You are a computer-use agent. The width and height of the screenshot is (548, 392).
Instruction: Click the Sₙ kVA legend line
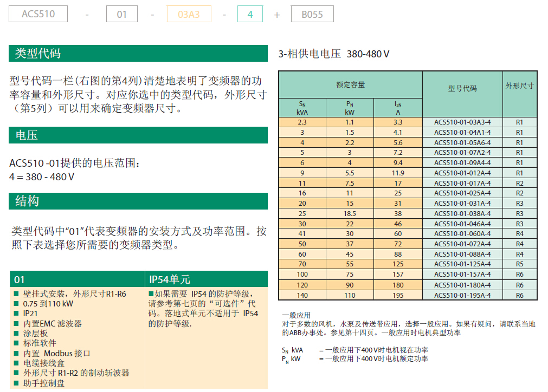point(354,350)
